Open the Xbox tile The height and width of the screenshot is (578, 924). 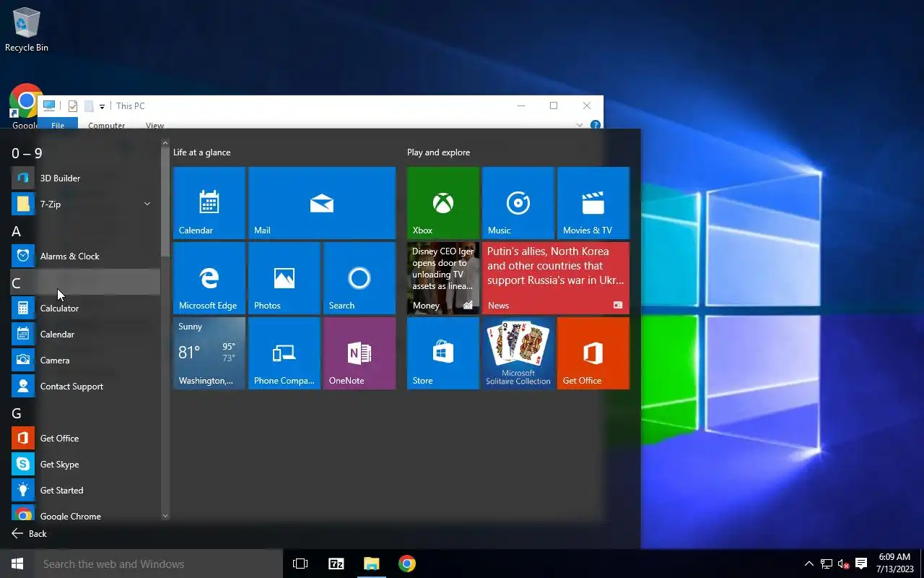point(443,203)
